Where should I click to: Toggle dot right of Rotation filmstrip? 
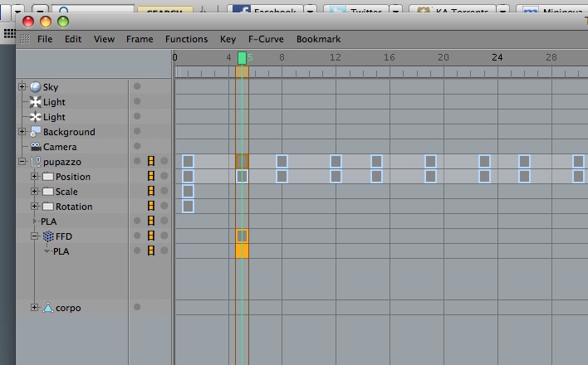(164, 206)
